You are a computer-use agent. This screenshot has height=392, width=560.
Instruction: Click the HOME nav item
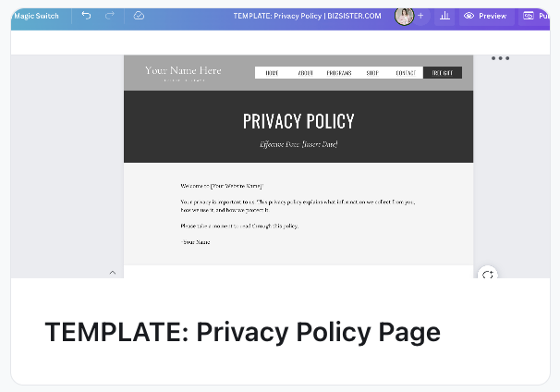pyautogui.click(x=272, y=73)
